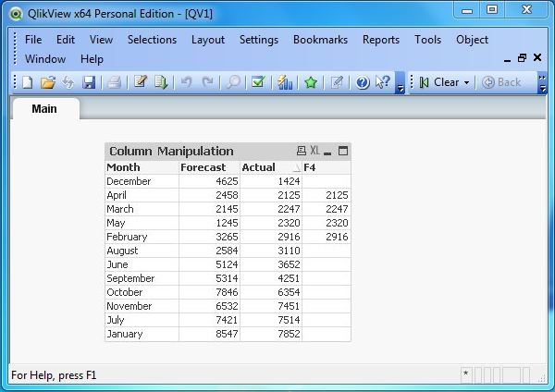Minimize the Column Manipulation table box
Screen dimensions: 555x392
(x=327, y=153)
